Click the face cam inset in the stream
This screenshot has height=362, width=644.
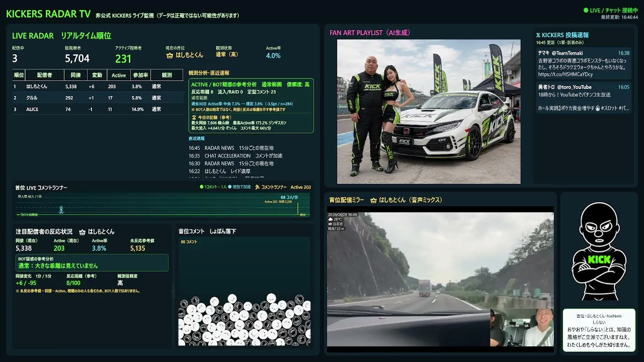coord(522,327)
